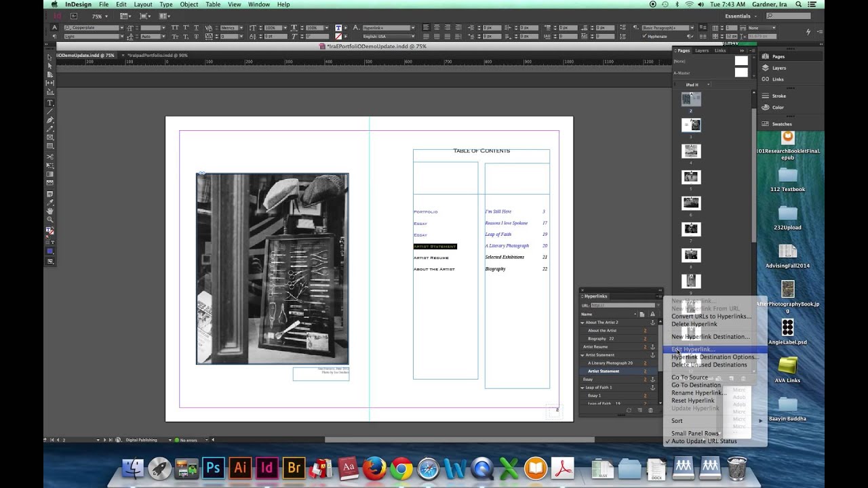
Task: Select Artist Statement text in contents
Action: (435, 246)
